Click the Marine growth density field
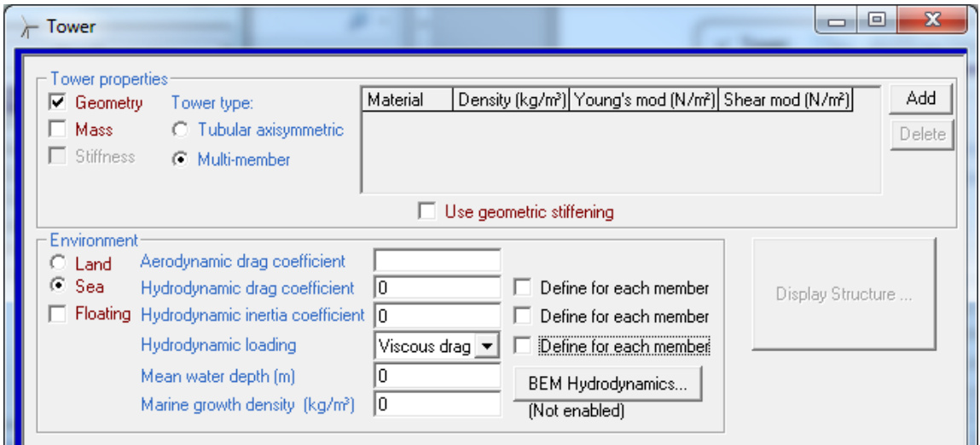 437,403
